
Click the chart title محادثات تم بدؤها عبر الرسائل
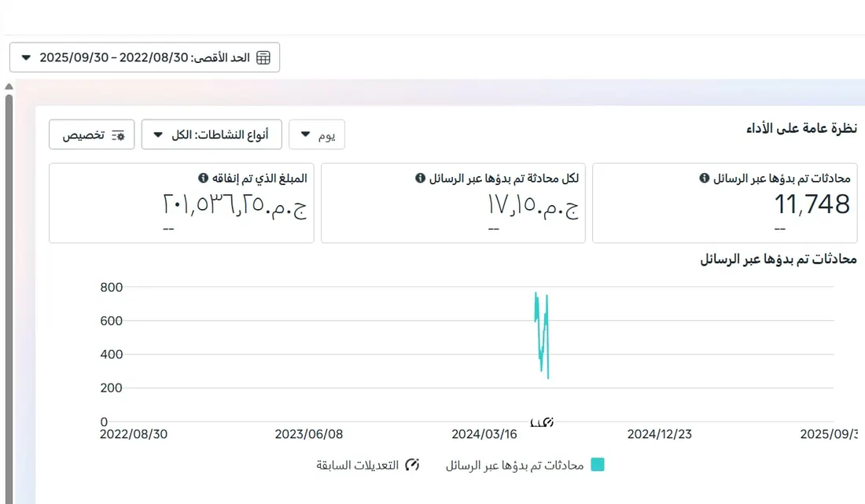pyautogui.click(x=778, y=259)
